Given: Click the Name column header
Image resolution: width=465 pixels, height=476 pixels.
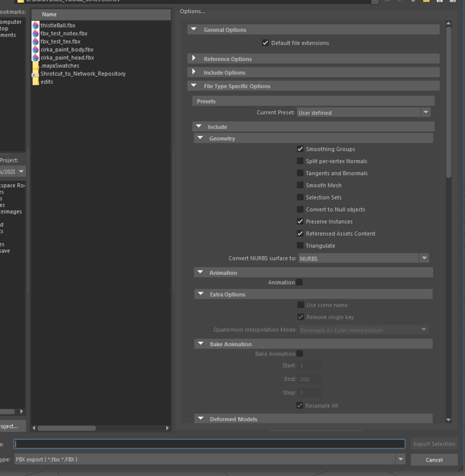Looking at the screenshot, I should point(49,14).
